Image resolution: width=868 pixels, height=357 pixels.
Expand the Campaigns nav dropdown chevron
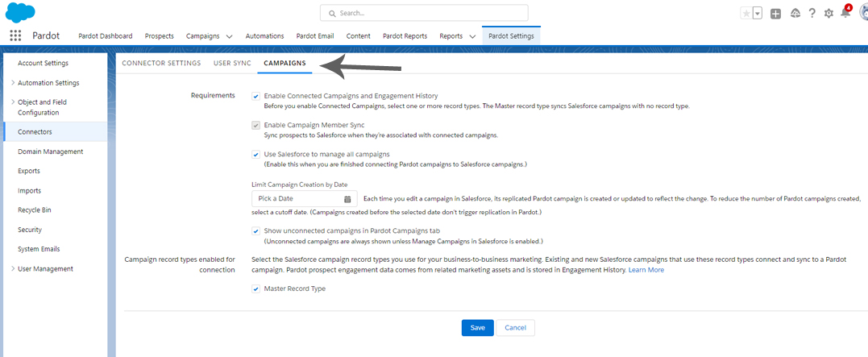[x=229, y=36]
